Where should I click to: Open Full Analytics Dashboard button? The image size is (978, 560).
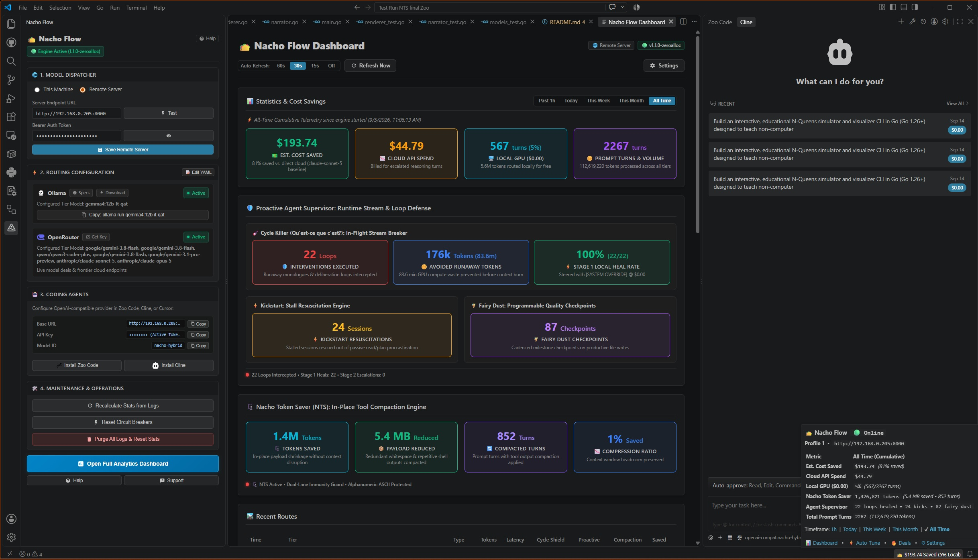tap(122, 464)
